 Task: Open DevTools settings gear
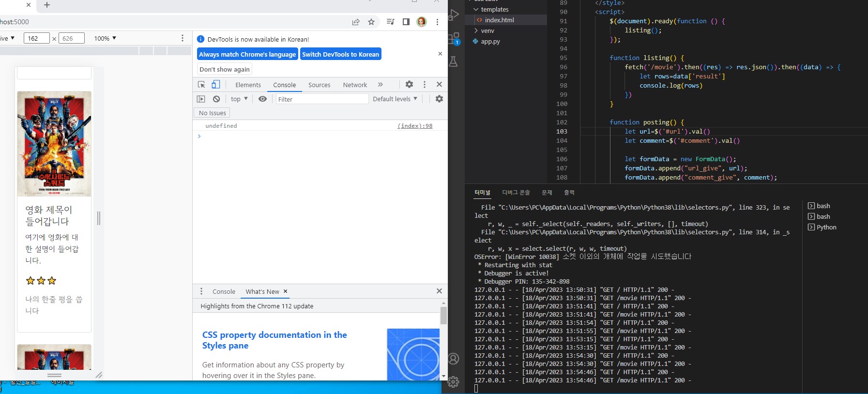tap(409, 84)
